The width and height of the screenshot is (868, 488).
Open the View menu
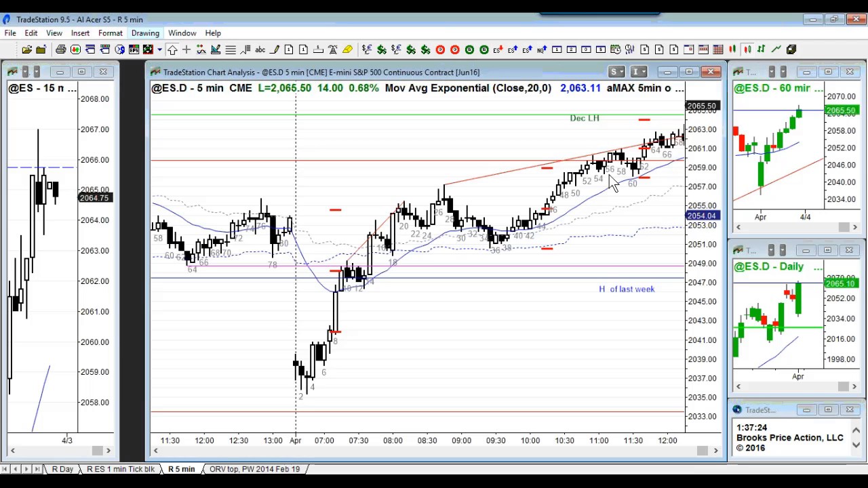54,33
